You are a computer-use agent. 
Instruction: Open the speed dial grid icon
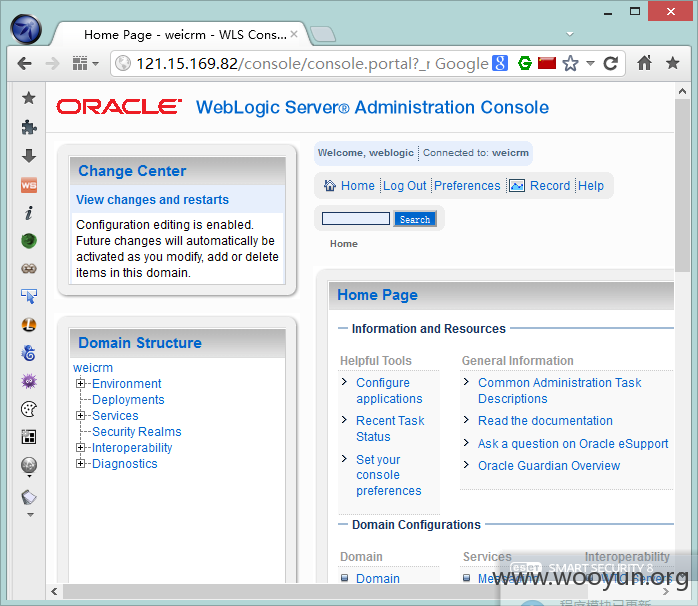(80, 64)
